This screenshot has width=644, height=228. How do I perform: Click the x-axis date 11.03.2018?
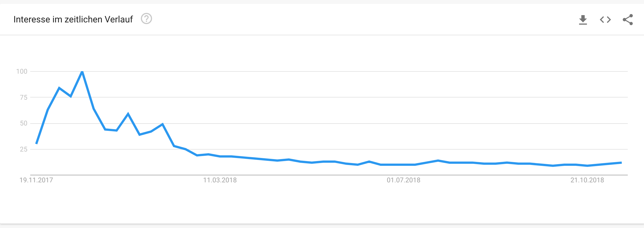[x=220, y=180]
